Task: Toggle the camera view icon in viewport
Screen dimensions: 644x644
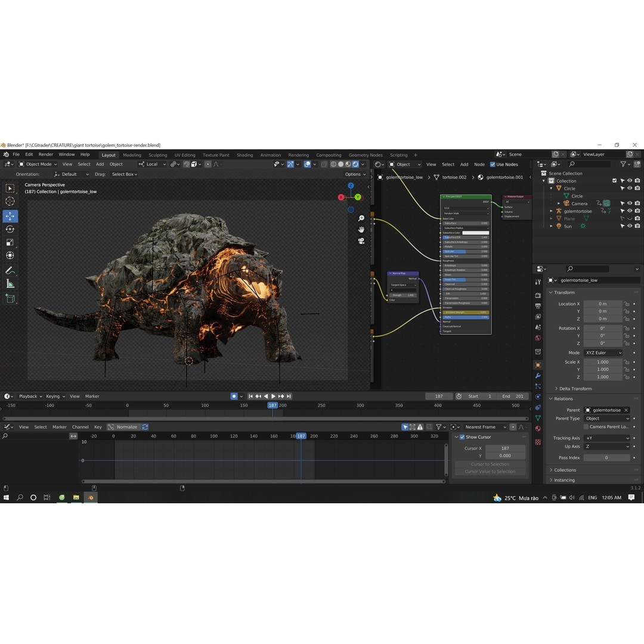Action: point(361,241)
